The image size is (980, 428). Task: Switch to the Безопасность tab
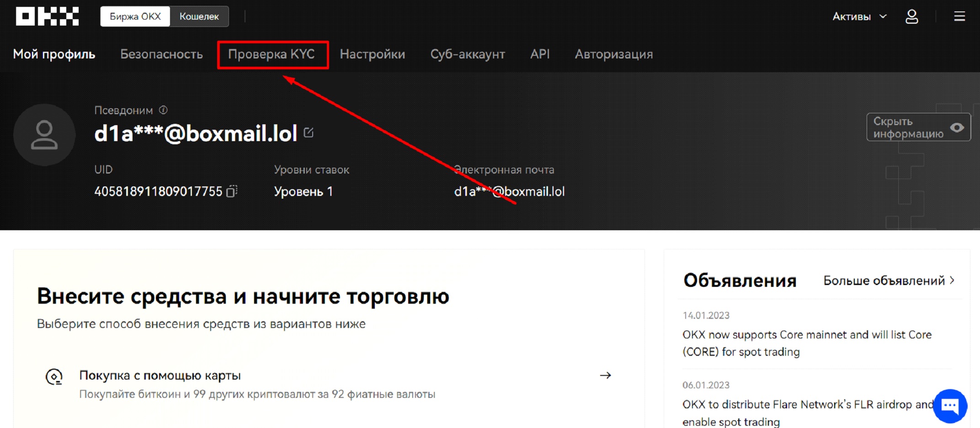point(161,54)
